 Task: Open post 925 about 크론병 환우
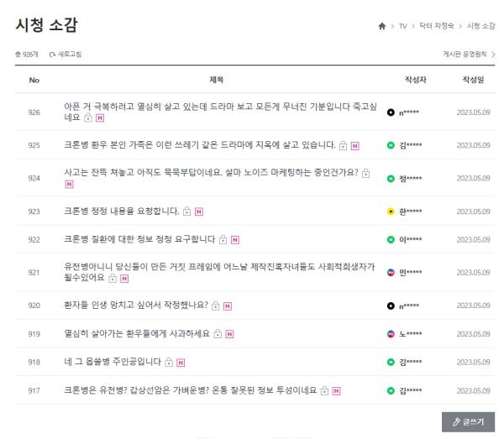pyautogui.click(x=199, y=145)
